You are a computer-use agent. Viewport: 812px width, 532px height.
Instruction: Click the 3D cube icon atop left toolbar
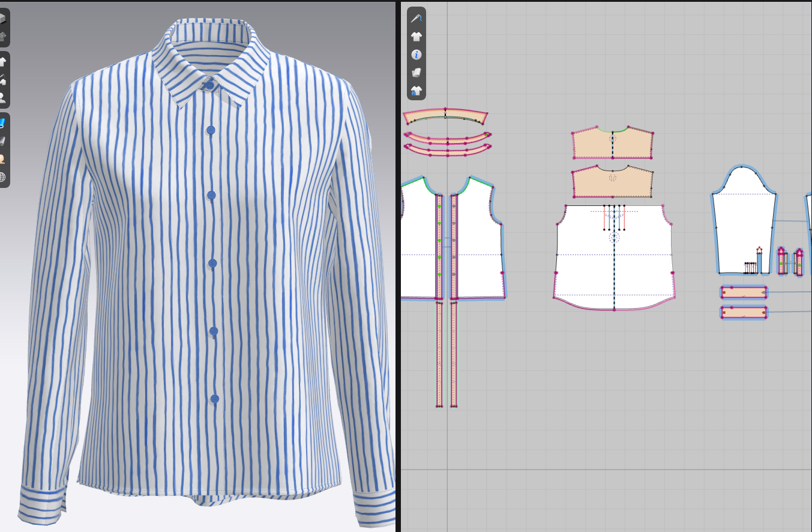pos(3,19)
